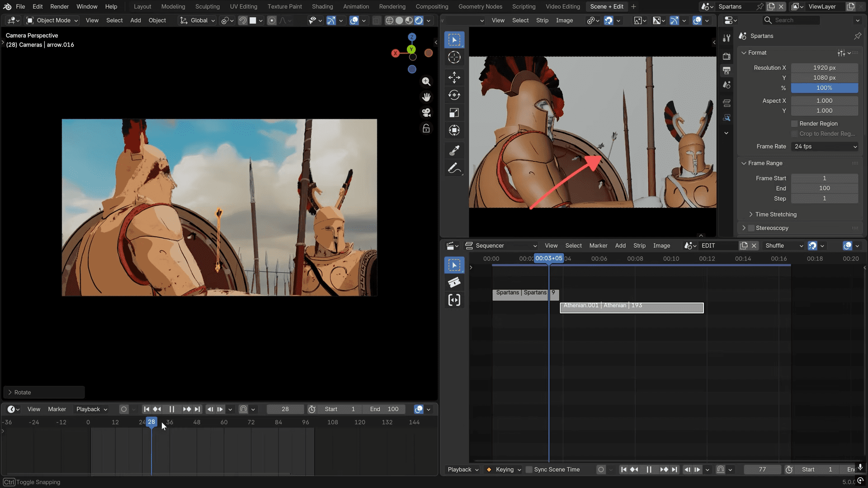
Task: Open the Render Properties tab
Action: tap(726, 56)
